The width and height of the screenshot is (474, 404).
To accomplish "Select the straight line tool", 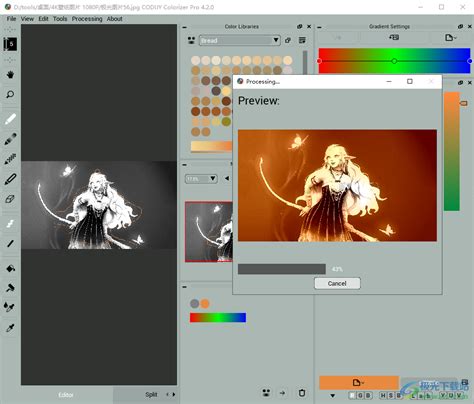I will tap(10, 244).
